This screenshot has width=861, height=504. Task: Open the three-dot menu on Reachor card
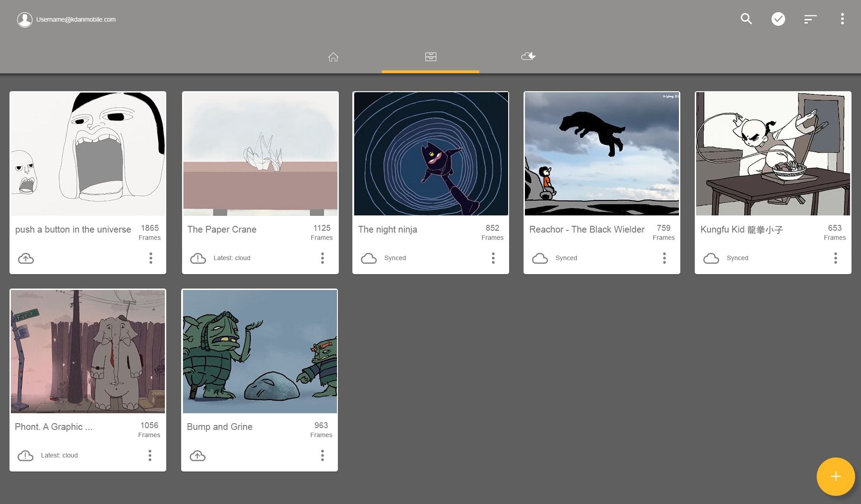pyautogui.click(x=664, y=258)
